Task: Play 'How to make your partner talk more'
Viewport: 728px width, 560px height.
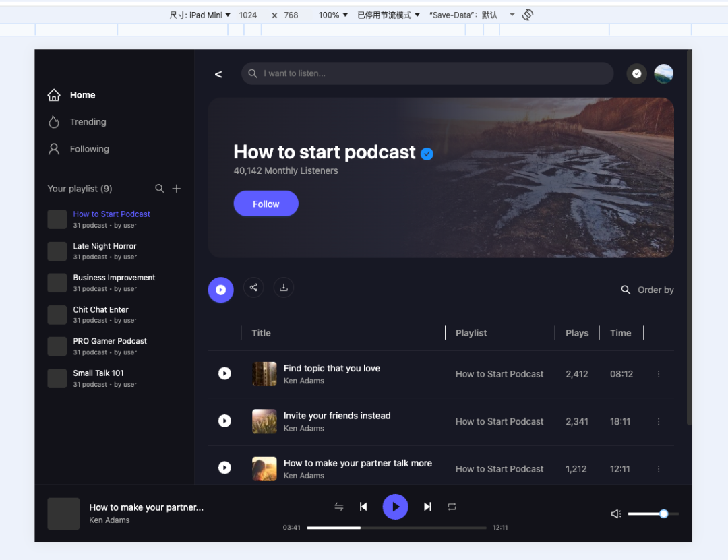Action: pos(224,468)
